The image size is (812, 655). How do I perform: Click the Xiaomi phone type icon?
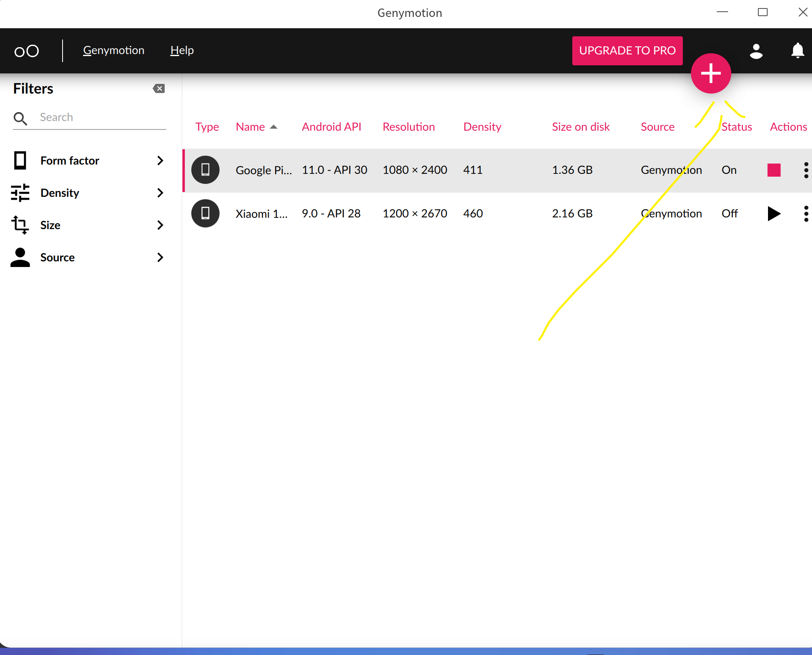tap(205, 213)
